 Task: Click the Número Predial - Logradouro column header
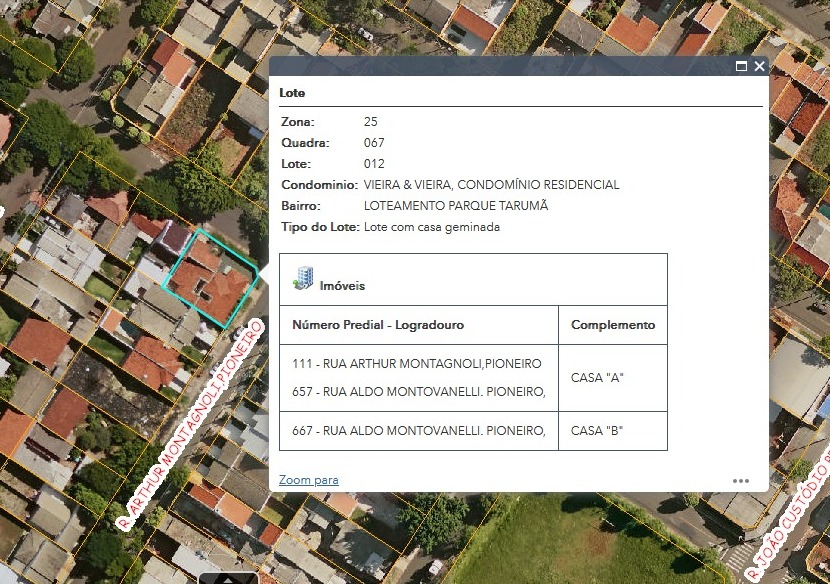coord(378,325)
